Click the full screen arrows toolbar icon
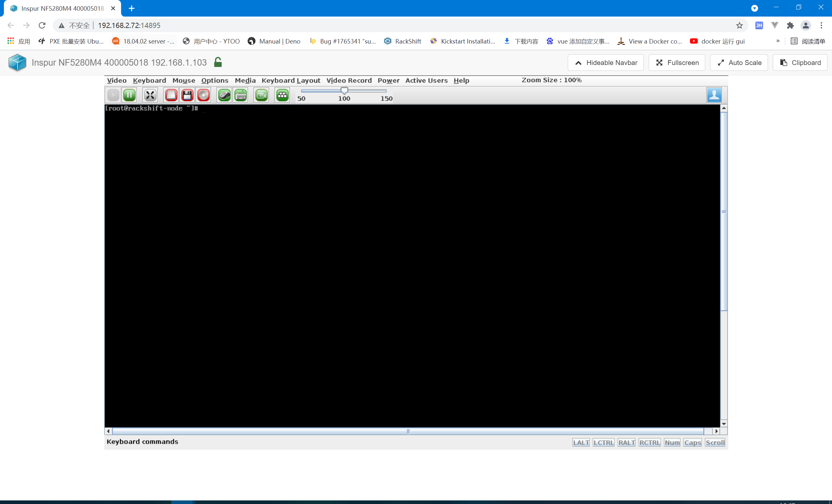 coord(150,95)
